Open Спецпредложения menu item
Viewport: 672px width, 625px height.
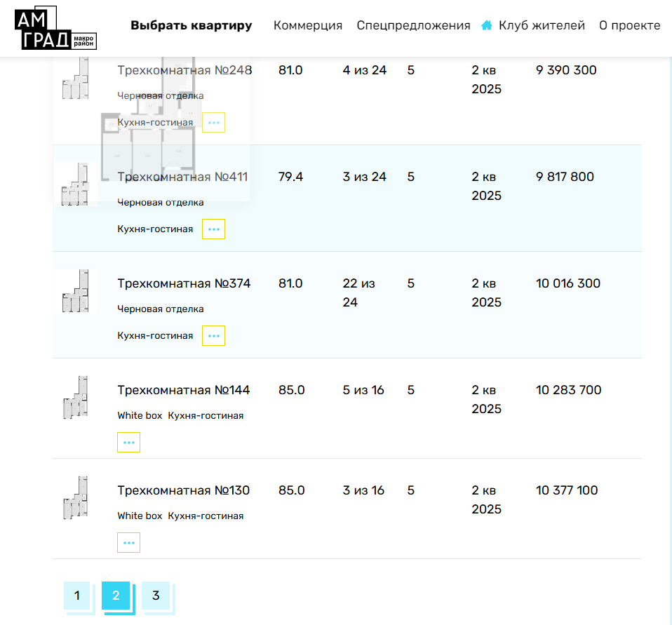413,25
